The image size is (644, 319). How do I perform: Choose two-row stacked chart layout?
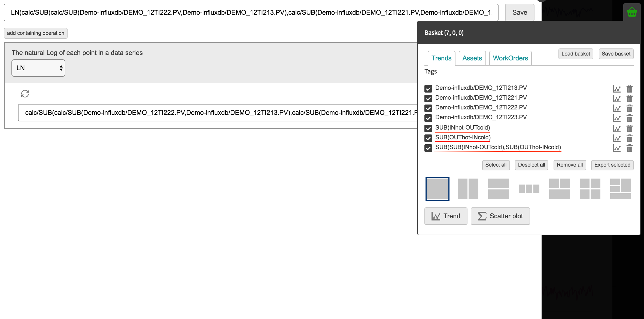tap(499, 189)
